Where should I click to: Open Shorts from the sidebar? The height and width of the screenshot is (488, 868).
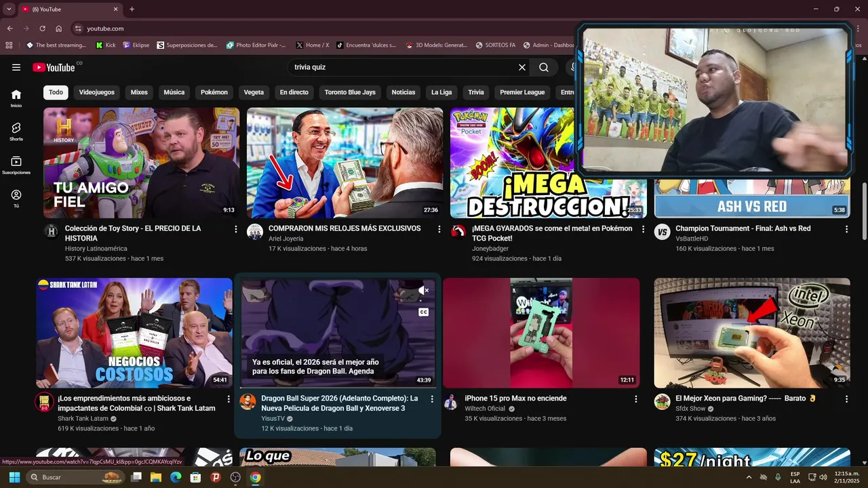point(16,131)
